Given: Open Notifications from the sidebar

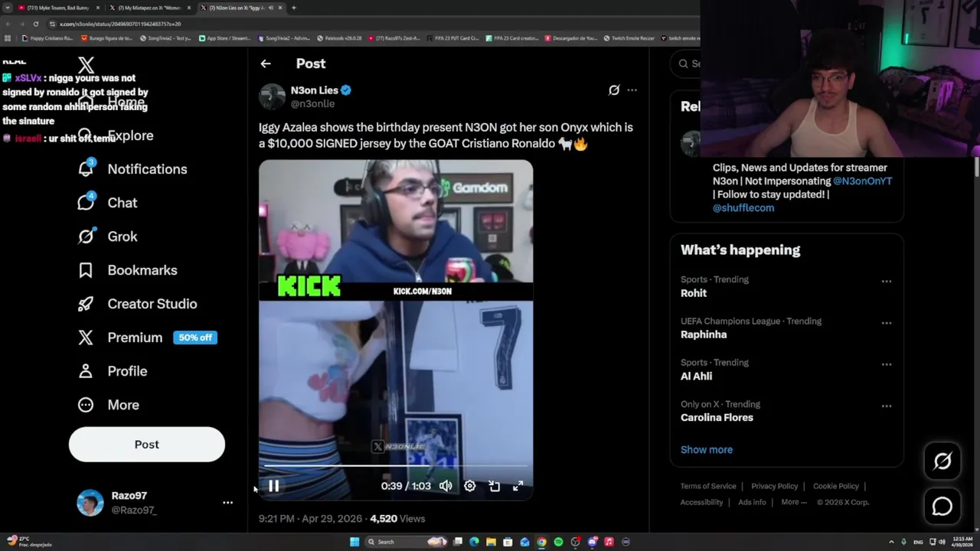Looking at the screenshot, I should point(132,169).
